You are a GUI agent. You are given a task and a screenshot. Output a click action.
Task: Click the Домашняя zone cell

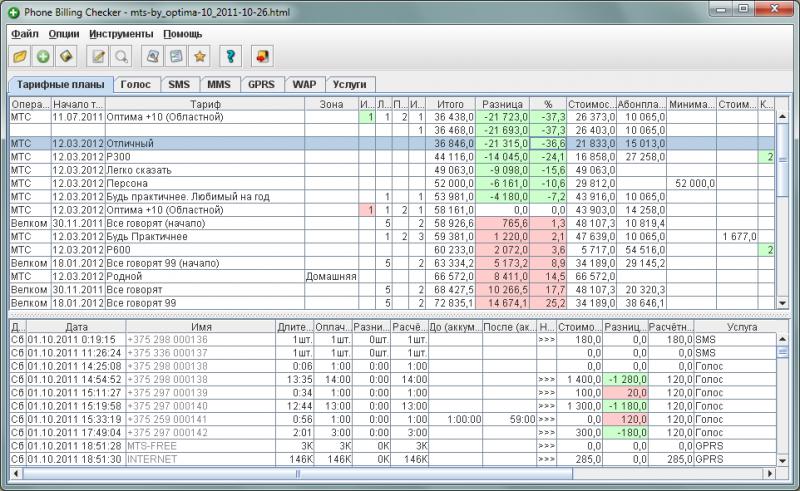(331, 276)
